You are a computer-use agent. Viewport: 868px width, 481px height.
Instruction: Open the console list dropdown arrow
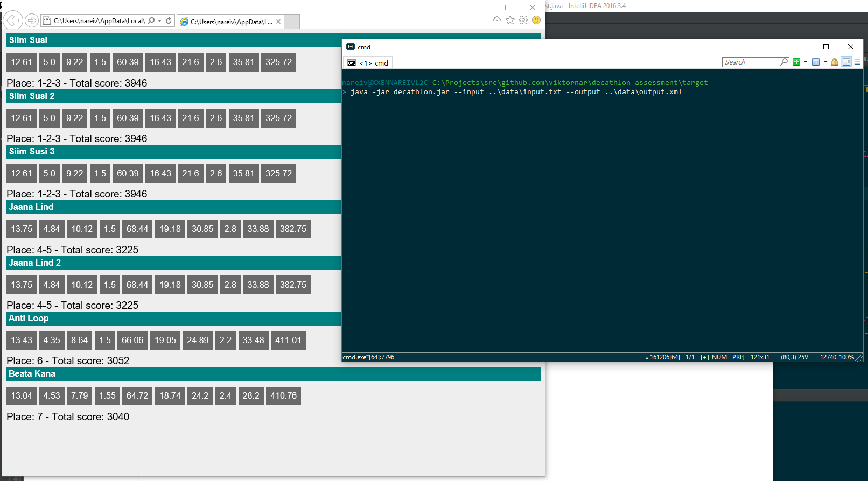click(825, 62)
